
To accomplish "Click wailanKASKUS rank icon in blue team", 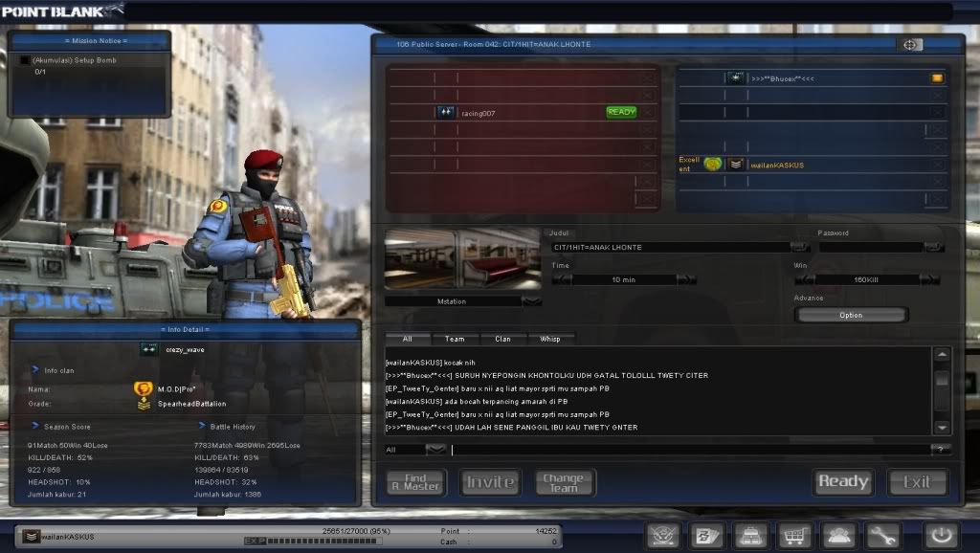I will coord(736,165).
